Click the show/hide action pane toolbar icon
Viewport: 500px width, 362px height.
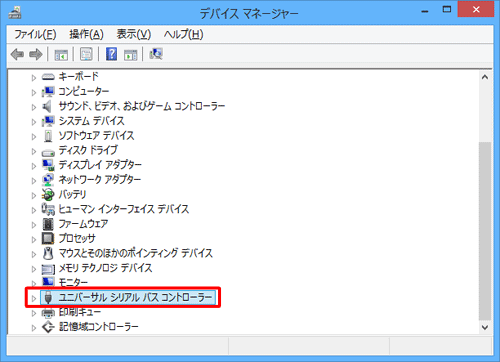point(130,54)
